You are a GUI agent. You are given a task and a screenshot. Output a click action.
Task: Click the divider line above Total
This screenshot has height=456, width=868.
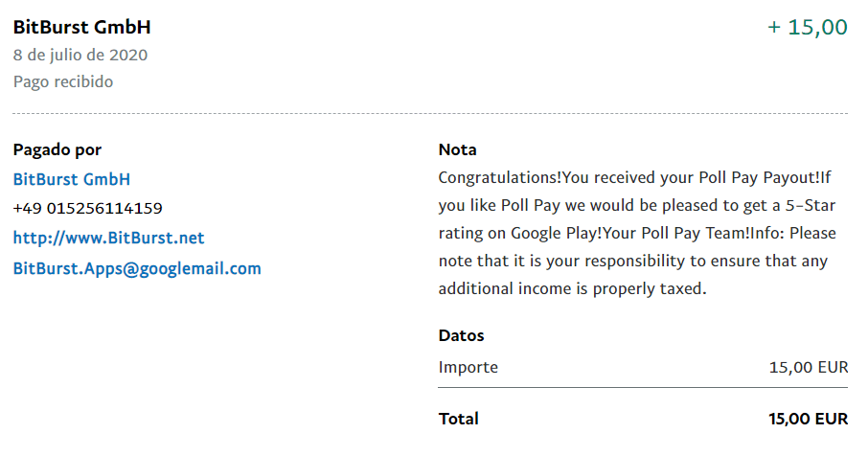[x=643, y=388]
